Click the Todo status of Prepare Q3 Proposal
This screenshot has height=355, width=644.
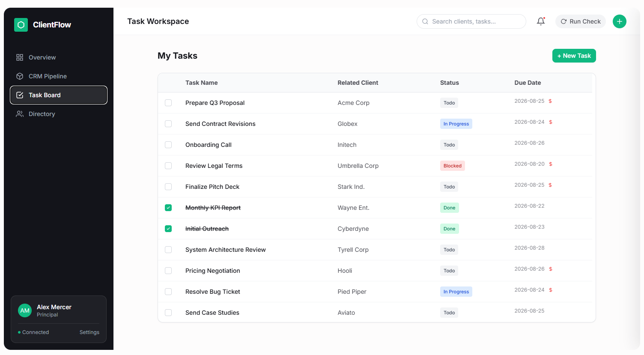click(449, 103)
